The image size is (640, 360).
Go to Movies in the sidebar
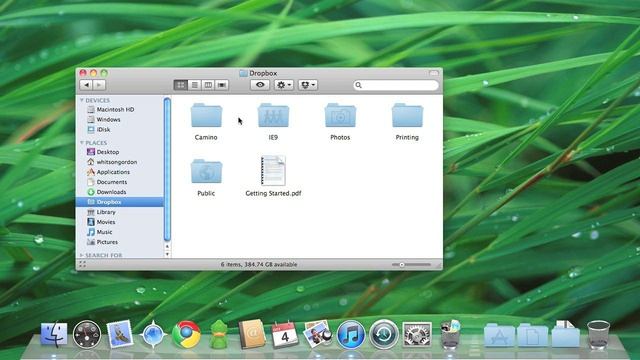120,222
